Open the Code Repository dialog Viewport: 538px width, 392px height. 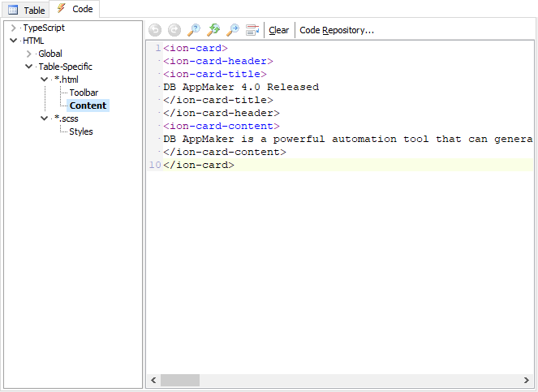[337, 30]
